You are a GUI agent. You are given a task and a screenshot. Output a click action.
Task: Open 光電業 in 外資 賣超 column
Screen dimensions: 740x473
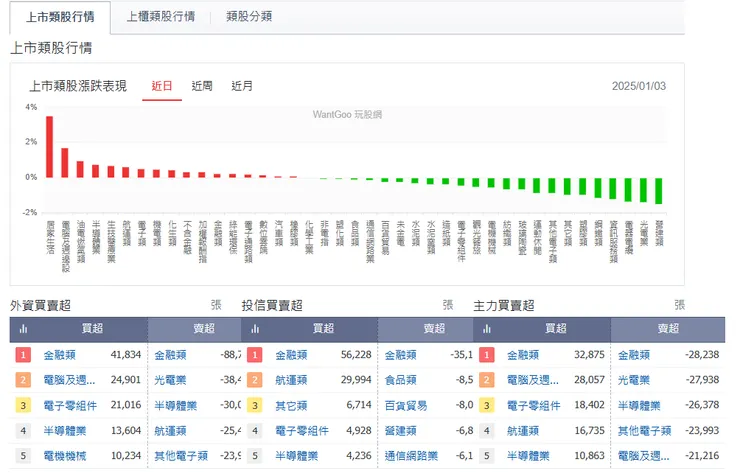tap(170, 380)
